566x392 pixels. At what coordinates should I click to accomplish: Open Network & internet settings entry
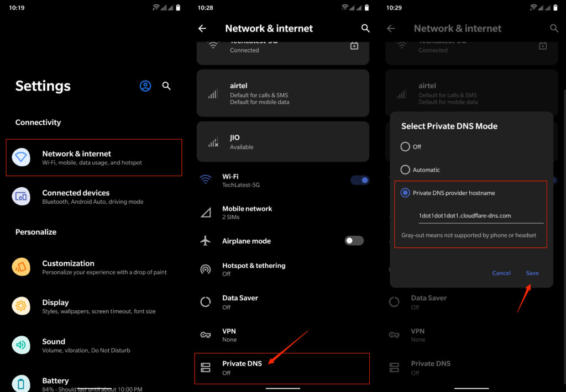tap(94, 157)
